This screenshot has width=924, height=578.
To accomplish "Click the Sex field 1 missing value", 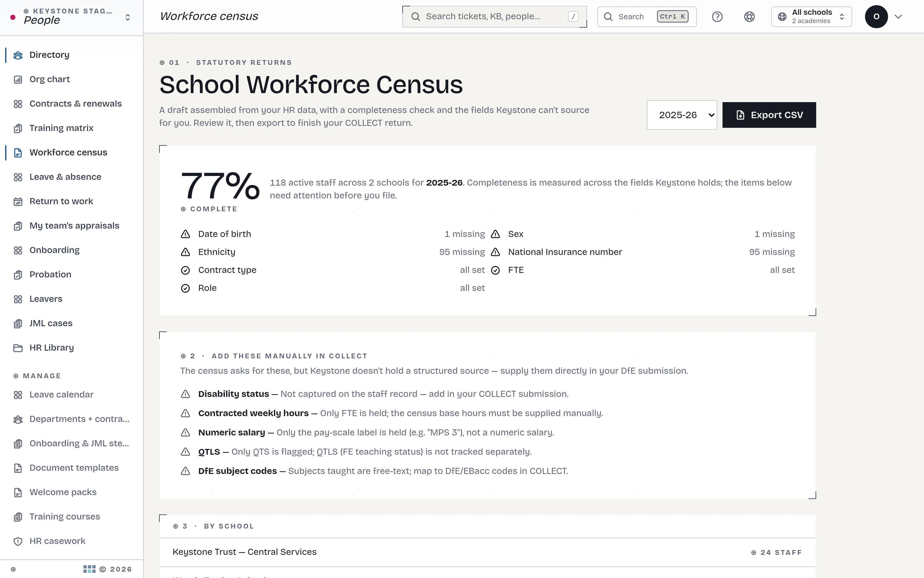I will 774,234.
